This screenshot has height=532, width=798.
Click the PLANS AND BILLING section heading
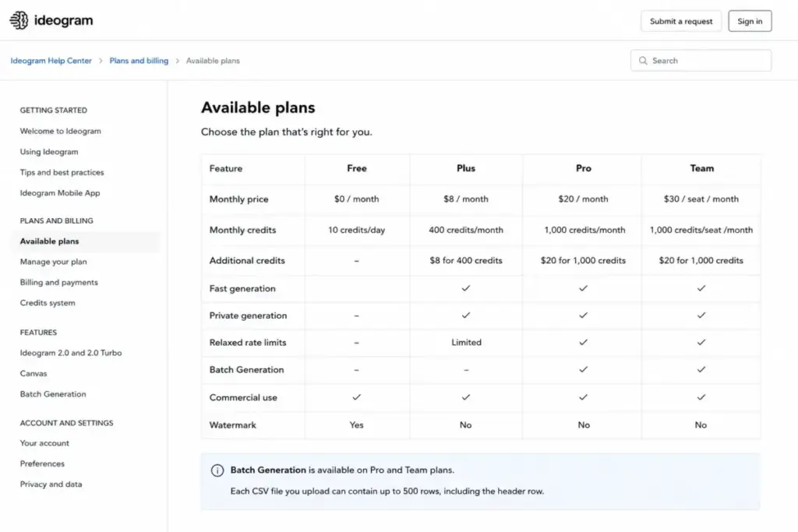(x=56, y=220)
